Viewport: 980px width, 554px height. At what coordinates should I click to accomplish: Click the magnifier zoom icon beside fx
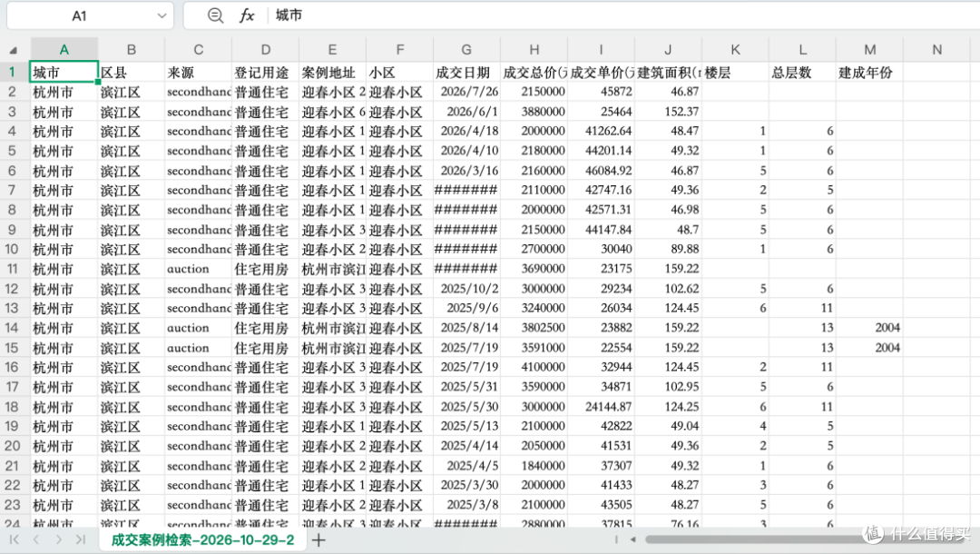[215, 15]
